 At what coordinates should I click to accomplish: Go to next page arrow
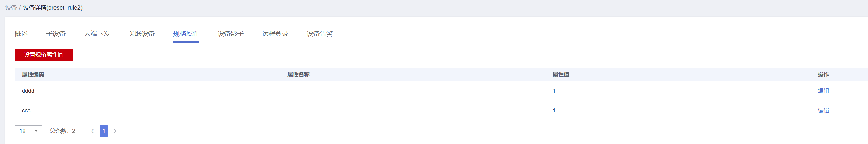[x=115, y=131]
